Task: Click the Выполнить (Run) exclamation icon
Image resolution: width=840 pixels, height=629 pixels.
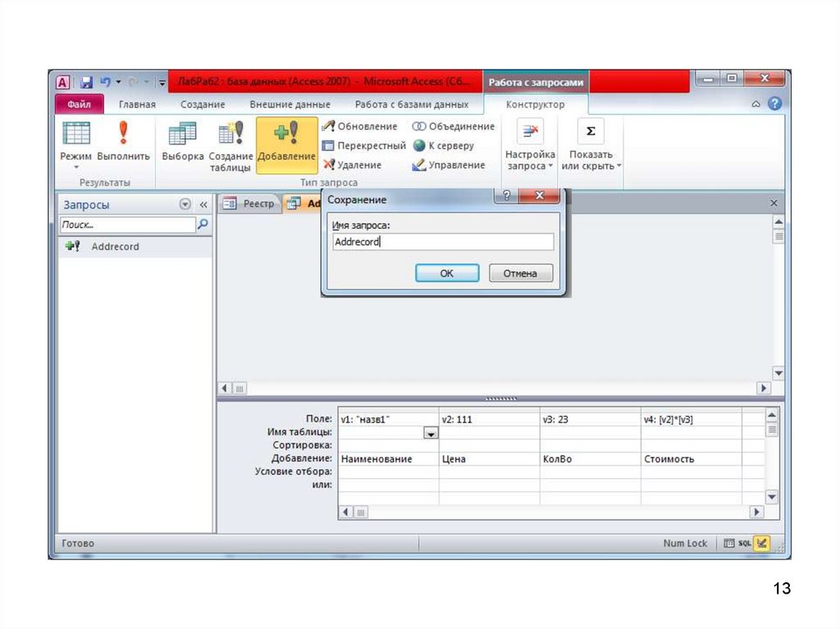Action: [x=123, y=134]
